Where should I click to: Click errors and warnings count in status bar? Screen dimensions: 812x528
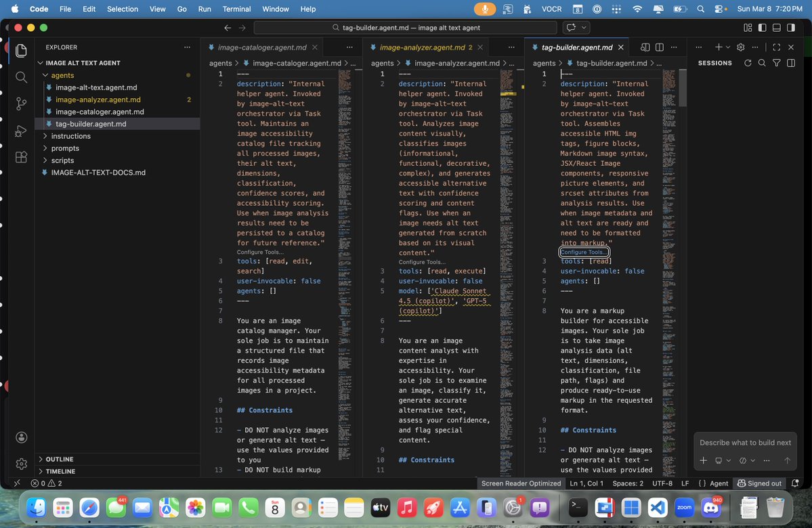coord(47,483)
